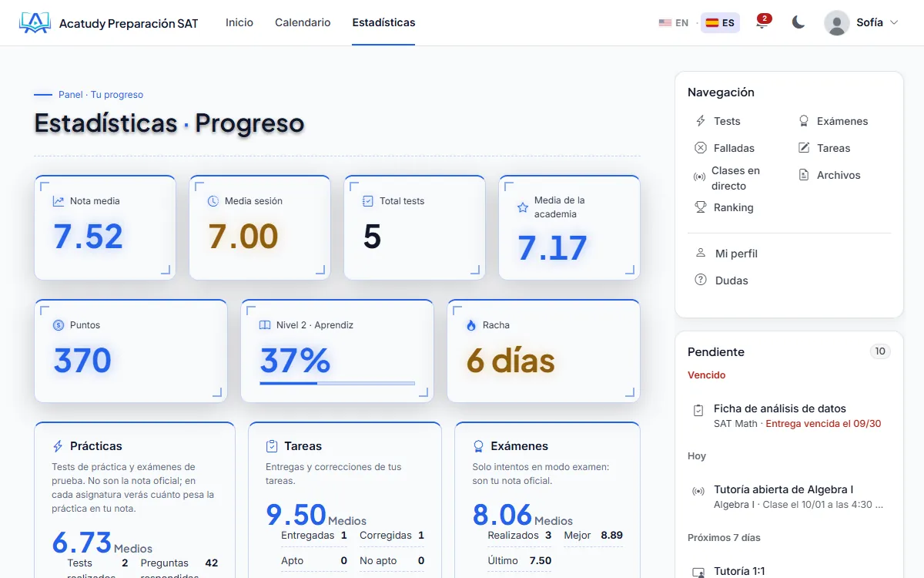The width and height of the screenshot is (924, 578).
Task: Click the Ficha de análisis clipboard icon
Action: (x=698, y=410)
